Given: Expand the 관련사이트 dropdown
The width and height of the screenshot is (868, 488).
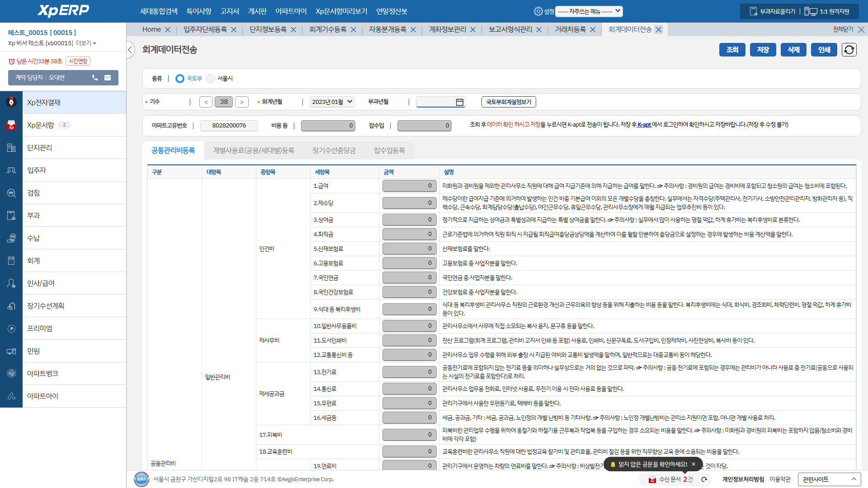Looking at the screenshot, I should pos(829,479).
